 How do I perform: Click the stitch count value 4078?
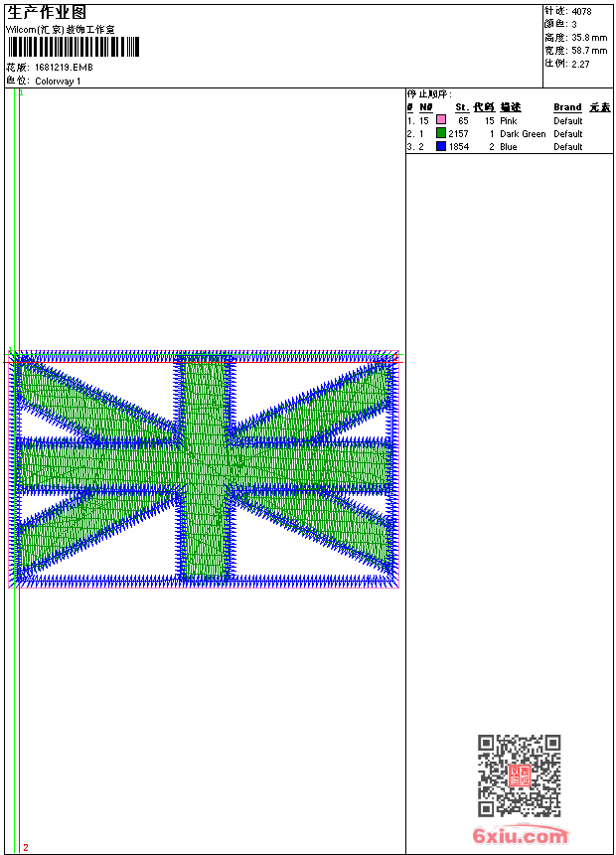(581, 11)
